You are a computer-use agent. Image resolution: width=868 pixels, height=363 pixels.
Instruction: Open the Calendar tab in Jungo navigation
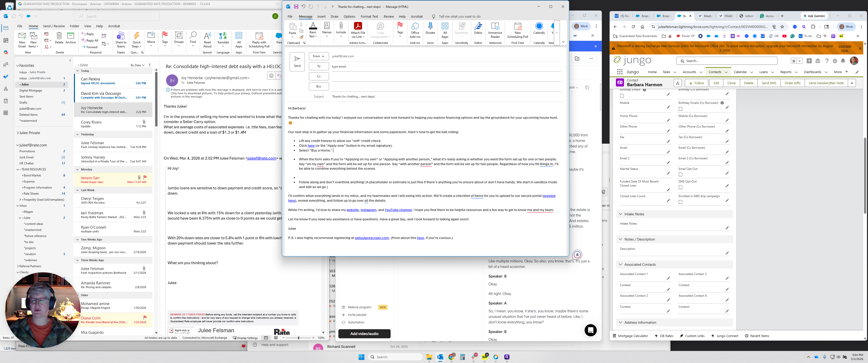pos(740,72)
